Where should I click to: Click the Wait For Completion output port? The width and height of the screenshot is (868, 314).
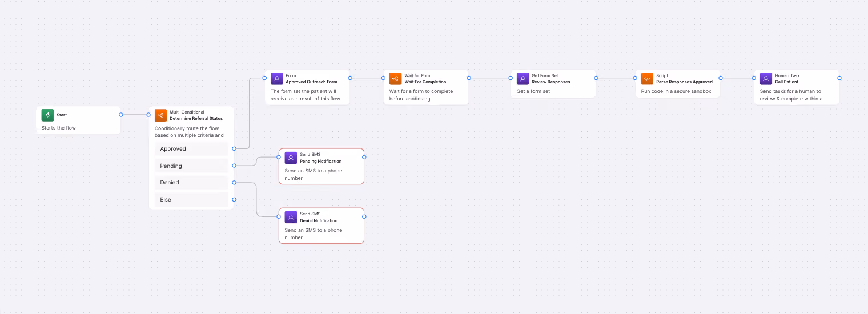469,78
